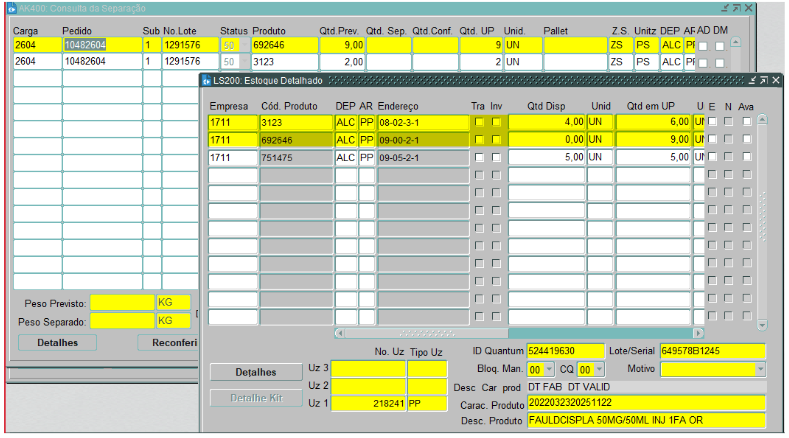Open the Bloq. Man. dropdown
The image size is (789, 438).
coord(549,370)
